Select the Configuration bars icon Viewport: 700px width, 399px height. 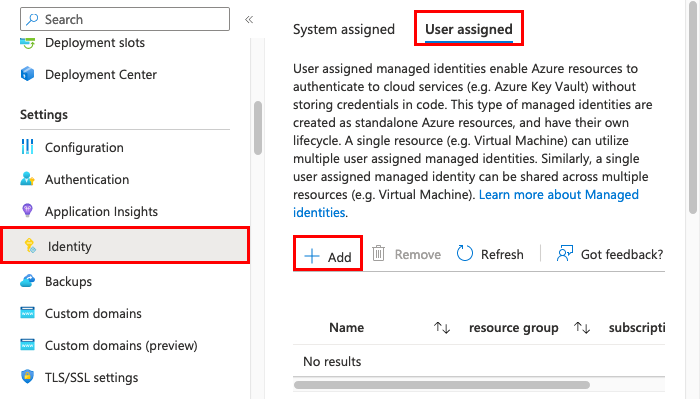point(27,146)
